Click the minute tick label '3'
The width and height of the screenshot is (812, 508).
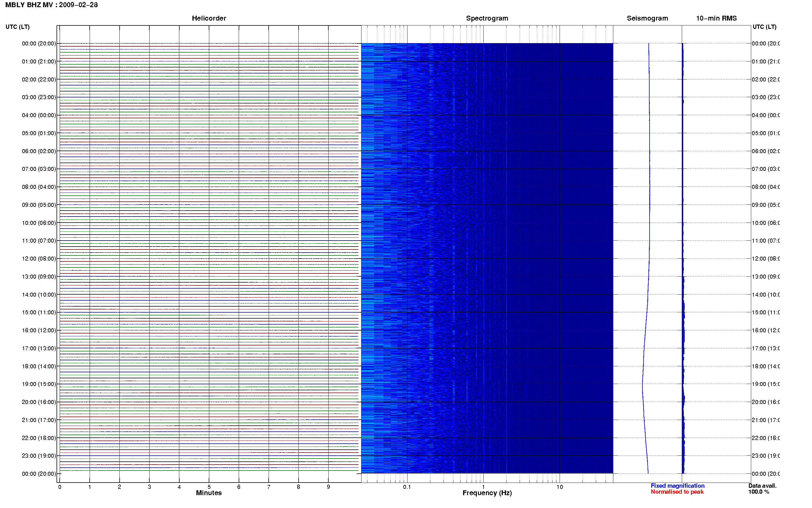click(x=149, y=487)
